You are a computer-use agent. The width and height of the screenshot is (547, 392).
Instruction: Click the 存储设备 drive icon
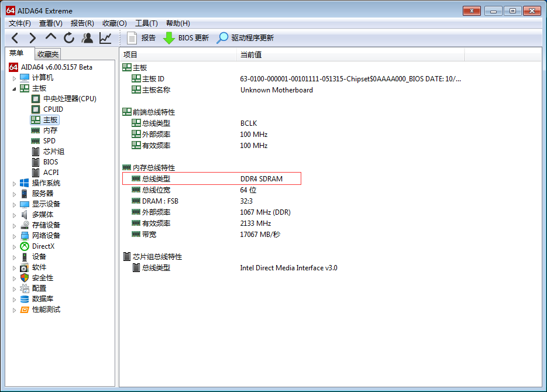click(x=25, y=225)
